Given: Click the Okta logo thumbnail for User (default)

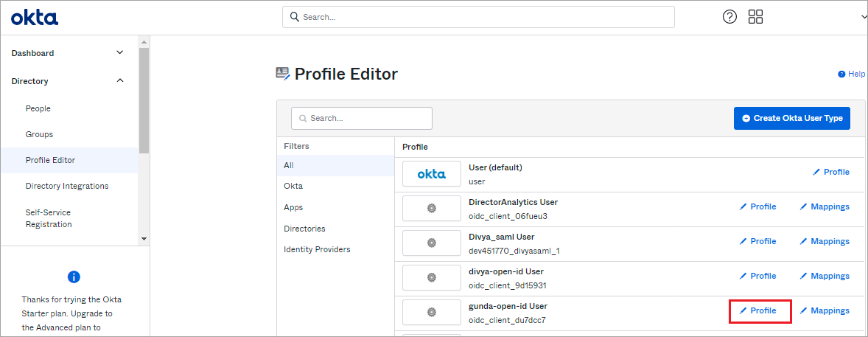Looking at the screenshot, I should pos(432,174).
